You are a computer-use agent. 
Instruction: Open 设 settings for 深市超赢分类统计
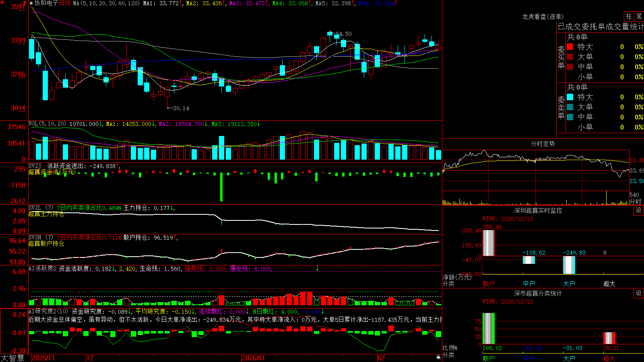[639, 293]
